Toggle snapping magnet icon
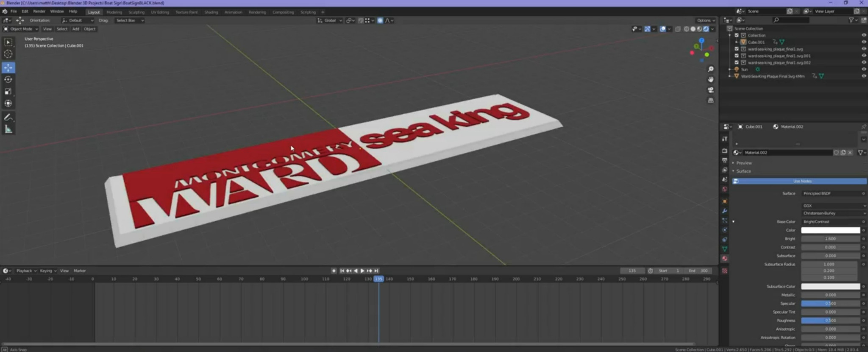 361,20
